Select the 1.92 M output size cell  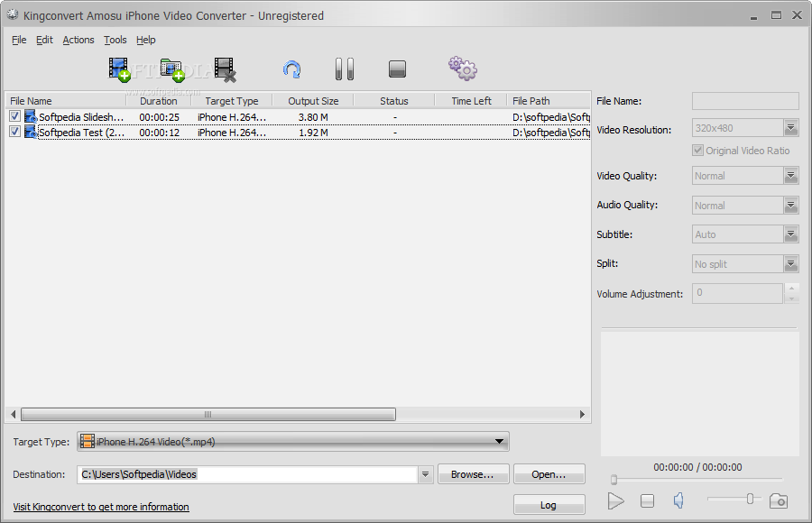[313, 133]
